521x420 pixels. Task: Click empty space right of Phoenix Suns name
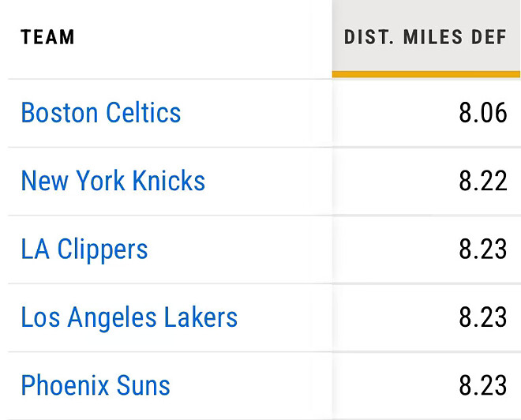coord(253,385)
